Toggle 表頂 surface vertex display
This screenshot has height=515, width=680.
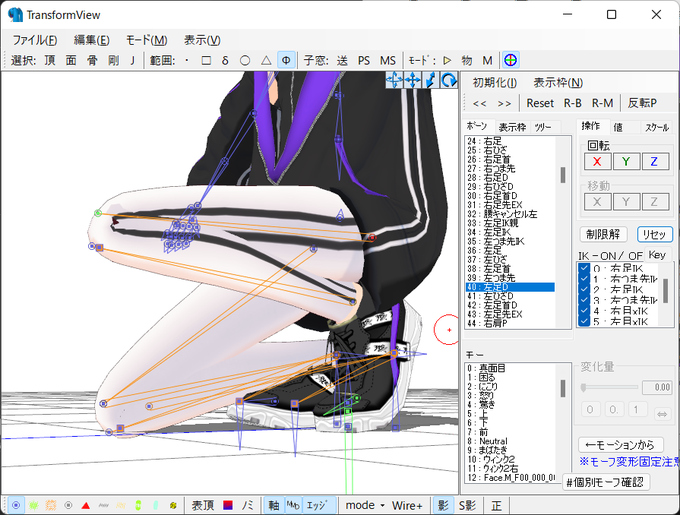click(x=203, y=505)
